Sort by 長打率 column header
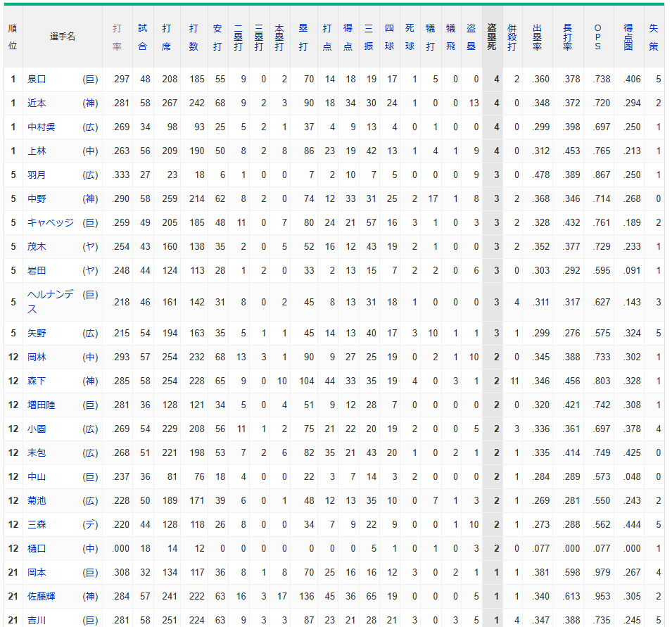 [x=568, y=37]
